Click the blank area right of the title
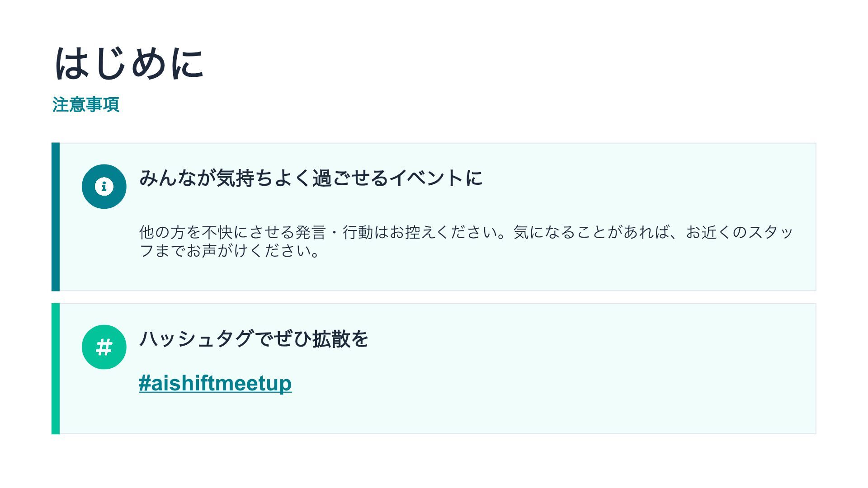 click(x=520, y=63)
